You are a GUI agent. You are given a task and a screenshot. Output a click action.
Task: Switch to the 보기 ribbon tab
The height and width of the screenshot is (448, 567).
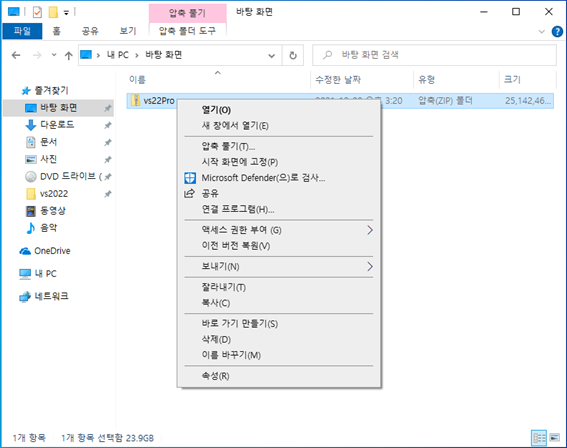(128, 31)
